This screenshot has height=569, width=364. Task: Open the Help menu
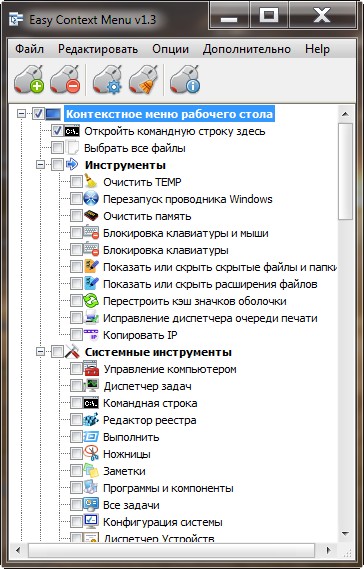[317, 49]
